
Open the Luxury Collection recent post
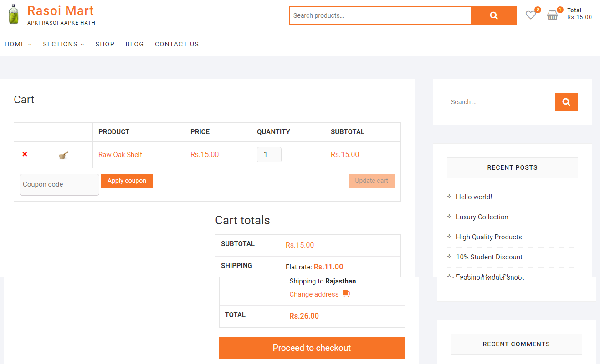pos(482,217)
